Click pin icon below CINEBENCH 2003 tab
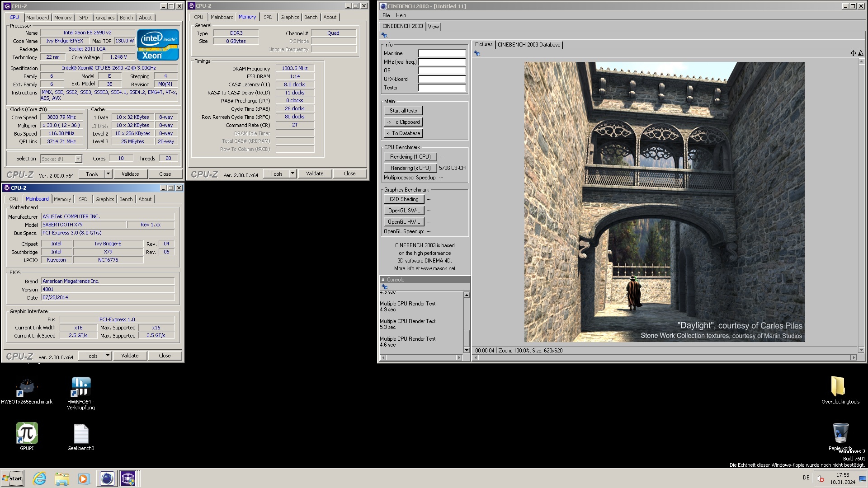Image resolution: width=868 pixels, height=488 pixels. tap(384, 35)
